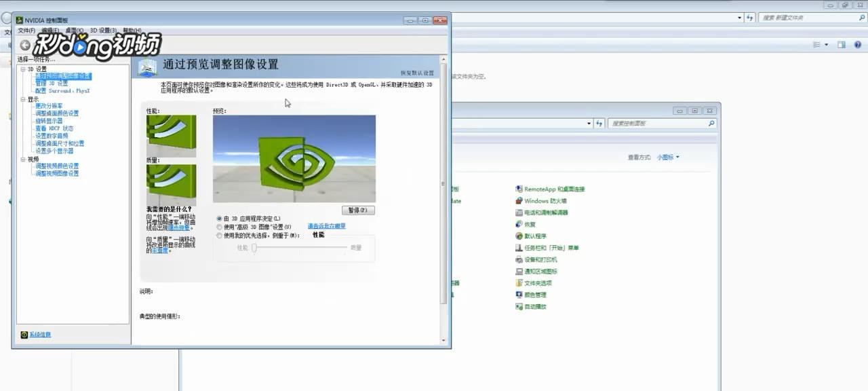Click the RemoteApp 和桌面连接 icon
The width and height of the screenshot is (868, 391).
click(519, 189)
